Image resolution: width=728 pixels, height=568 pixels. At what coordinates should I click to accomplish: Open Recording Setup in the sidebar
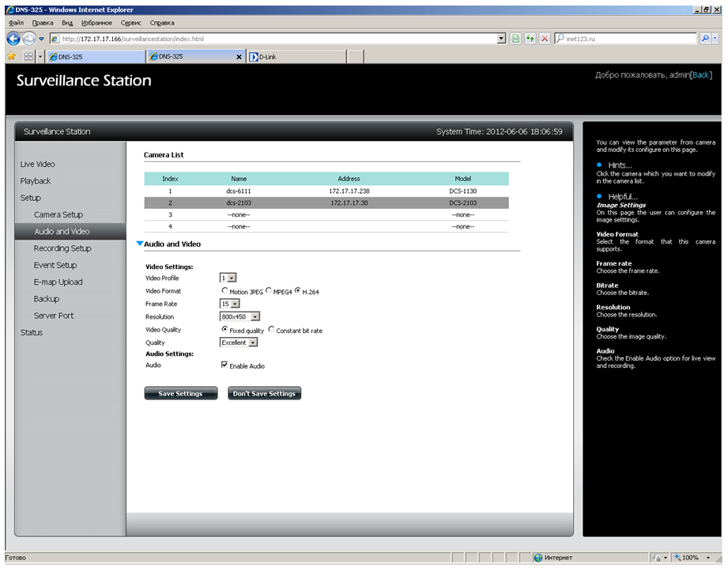62,248
